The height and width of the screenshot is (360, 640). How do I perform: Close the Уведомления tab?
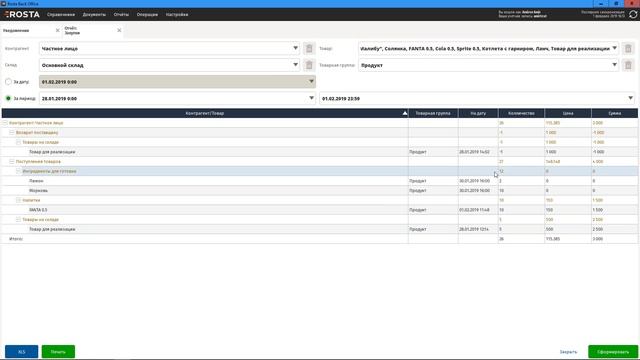tap(58, 30)
